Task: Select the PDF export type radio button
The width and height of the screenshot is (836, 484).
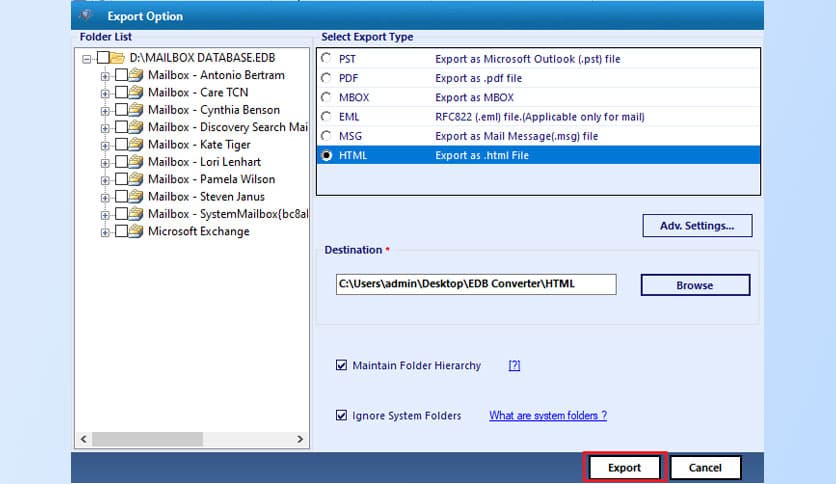Action: pos(326,78)
